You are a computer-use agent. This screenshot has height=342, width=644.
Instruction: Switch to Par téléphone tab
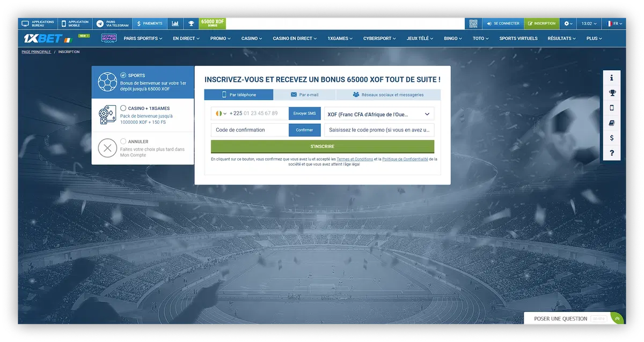point(239,95)
